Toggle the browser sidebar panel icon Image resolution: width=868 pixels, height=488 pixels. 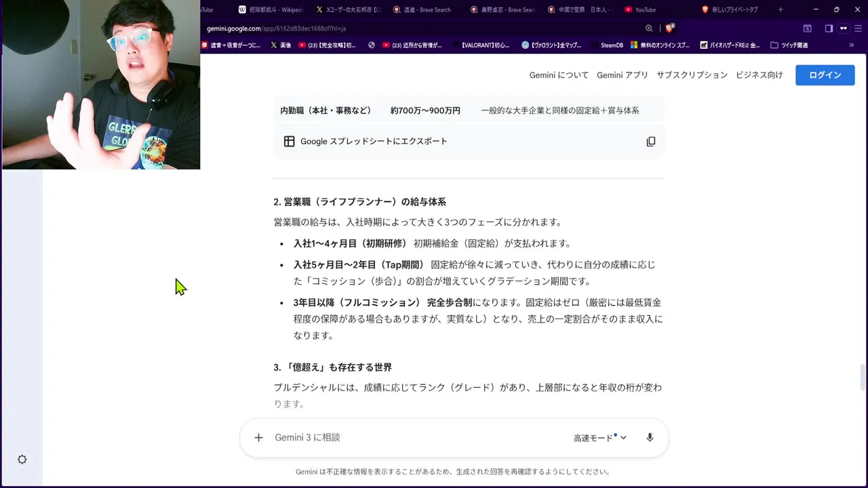(x=829, y=28)
